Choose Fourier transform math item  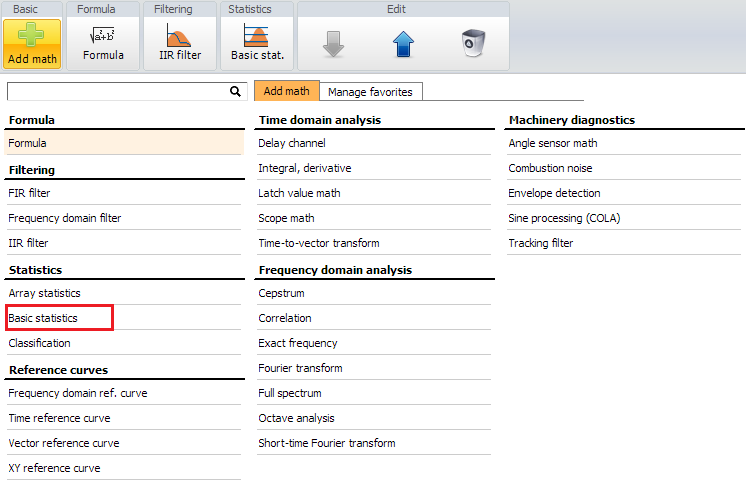click(300, 368)
